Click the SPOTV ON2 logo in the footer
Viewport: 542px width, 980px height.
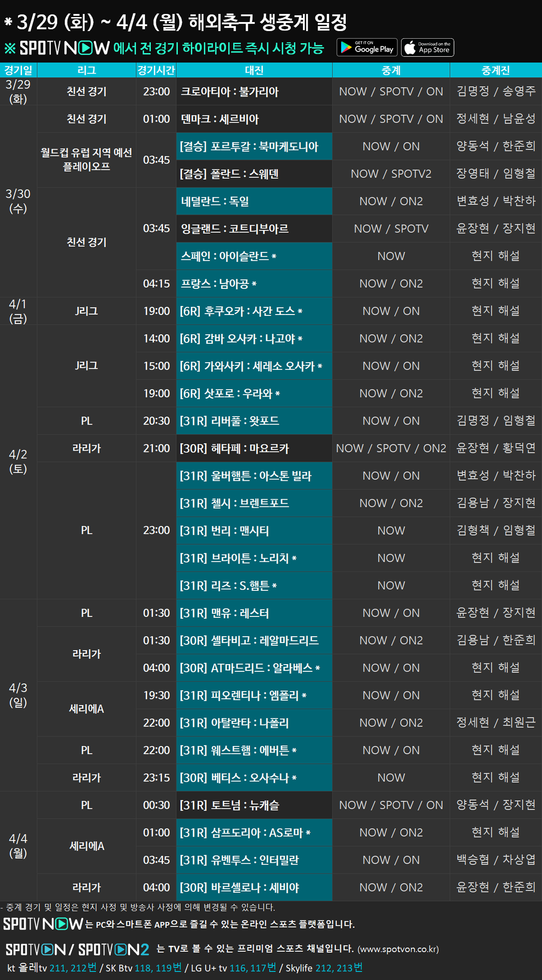114,949
